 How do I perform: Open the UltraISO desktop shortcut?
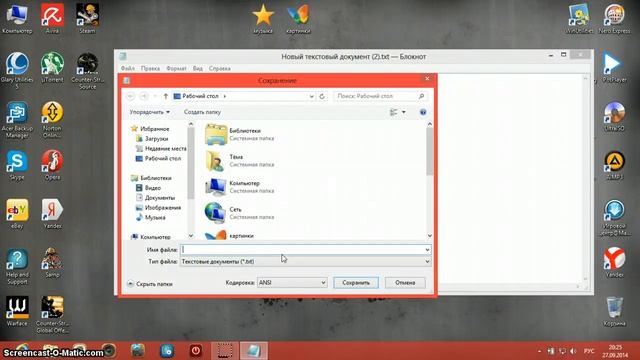coord(614,116)
